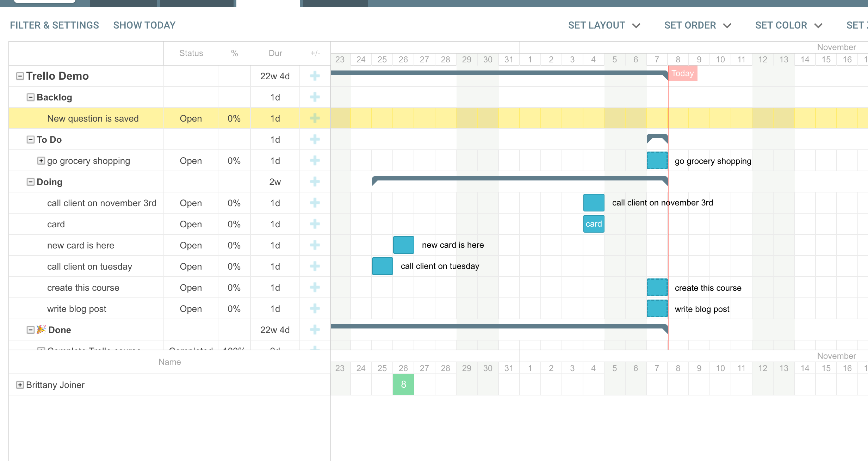Expand the Brittany Joiner resource row
Viewport: 868px width, 461px height.
20,385
